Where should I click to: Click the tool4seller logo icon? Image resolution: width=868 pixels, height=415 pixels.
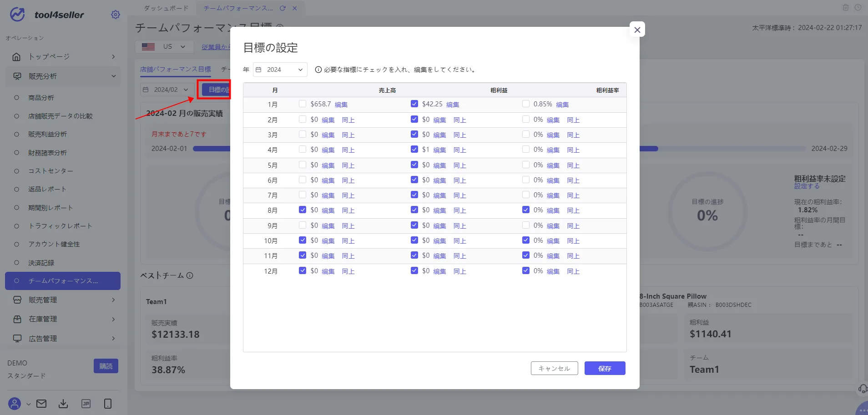pyautogui.click(x=18, y=15)
